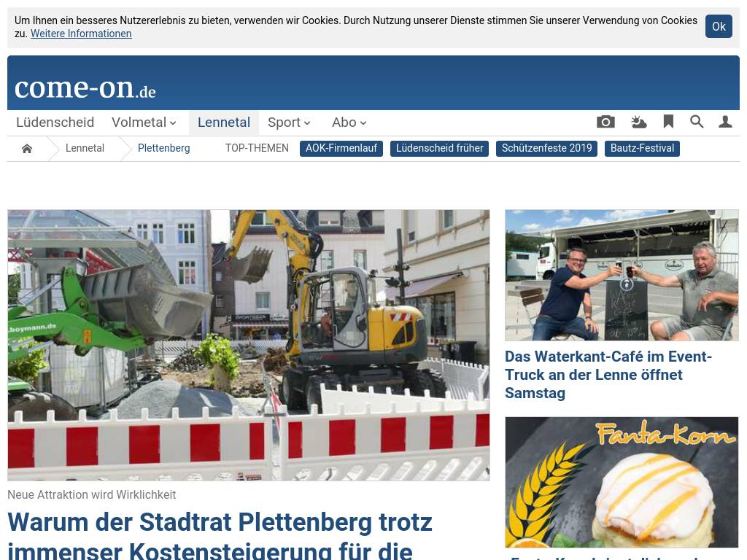Open the Schützenfeste 2019 topic tag
This screenshot has width=747, height=560.
pos(546,149)
